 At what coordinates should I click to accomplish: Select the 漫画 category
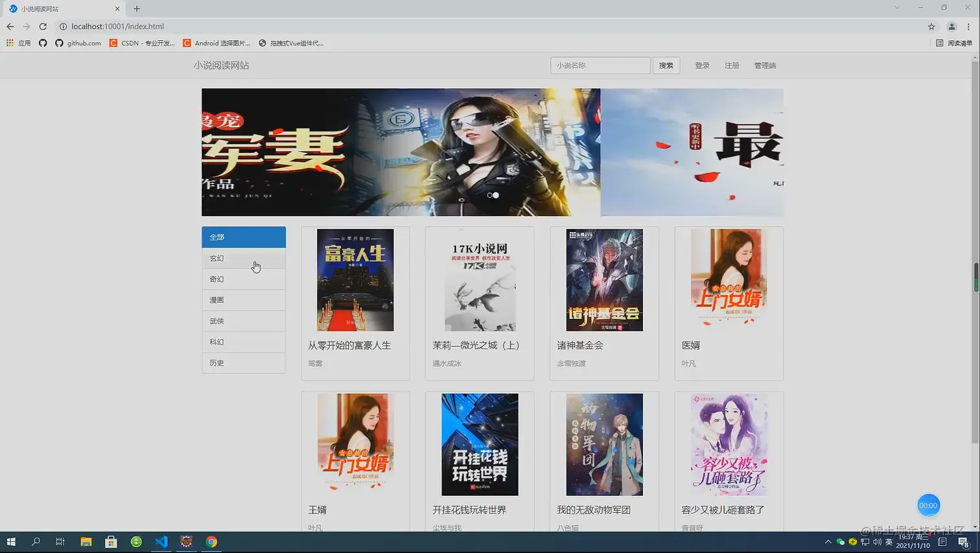pyautogui.click(x=244, y=300)
